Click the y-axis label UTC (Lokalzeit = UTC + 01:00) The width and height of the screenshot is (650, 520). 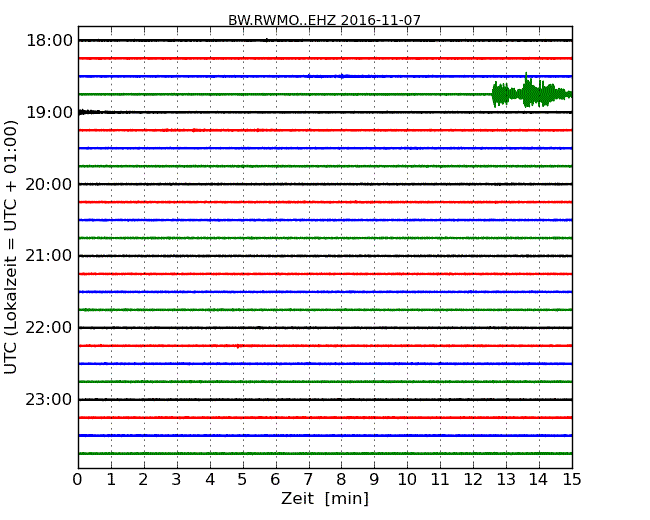point(10,247)
